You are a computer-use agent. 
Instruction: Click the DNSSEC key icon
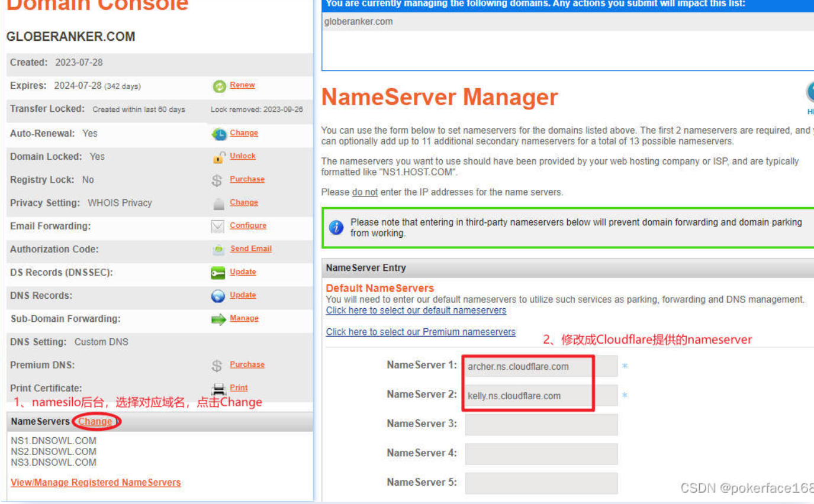(x=218, y=273)
